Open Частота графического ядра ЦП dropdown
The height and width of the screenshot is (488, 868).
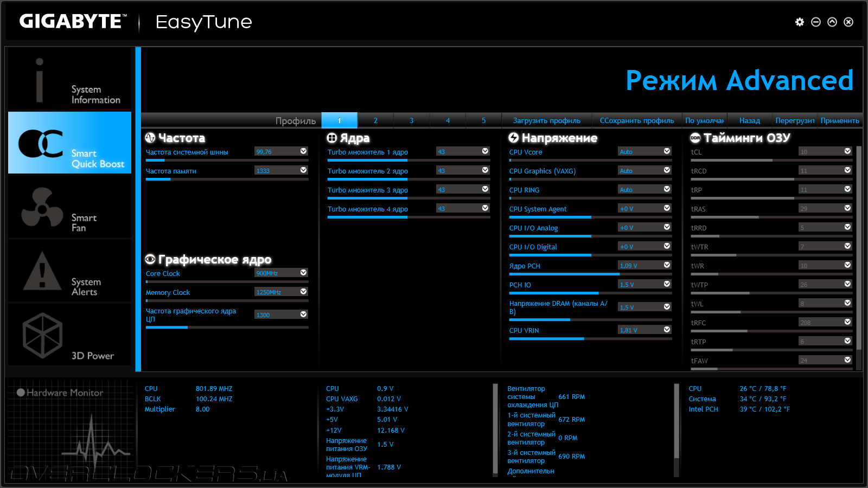281,314
